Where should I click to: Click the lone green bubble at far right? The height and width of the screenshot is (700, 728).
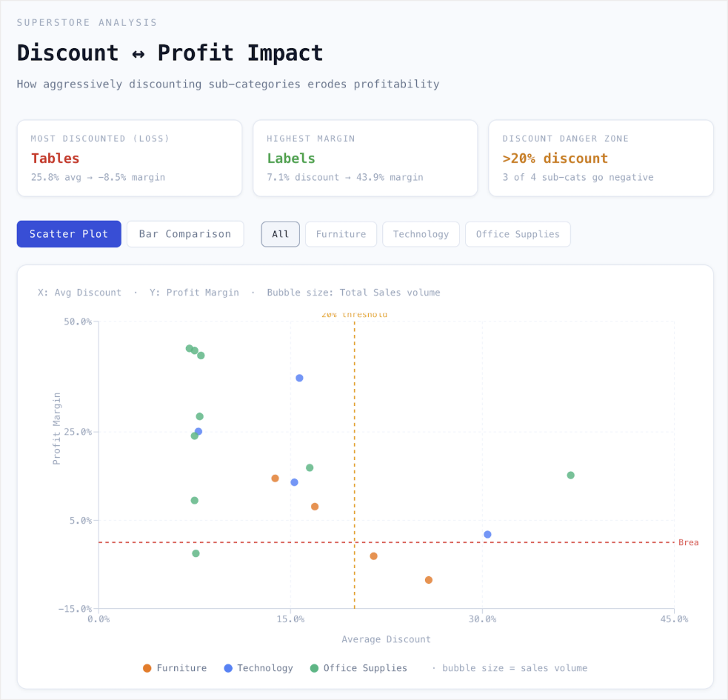570,475
